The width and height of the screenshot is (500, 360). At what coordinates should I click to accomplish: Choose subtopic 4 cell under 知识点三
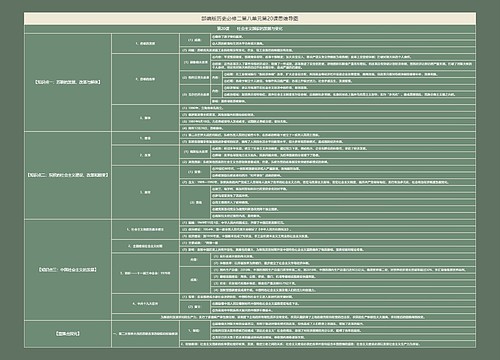tap(145, 304)
